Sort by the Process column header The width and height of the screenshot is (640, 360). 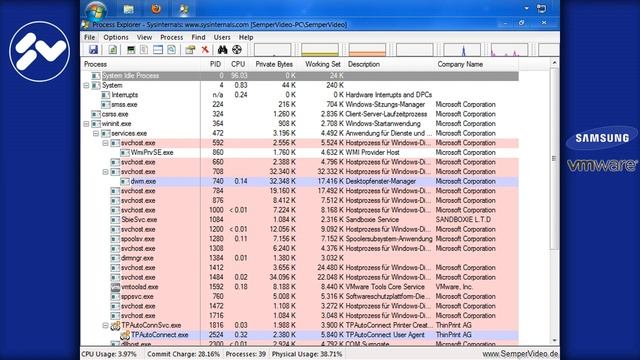click(141, 64)
